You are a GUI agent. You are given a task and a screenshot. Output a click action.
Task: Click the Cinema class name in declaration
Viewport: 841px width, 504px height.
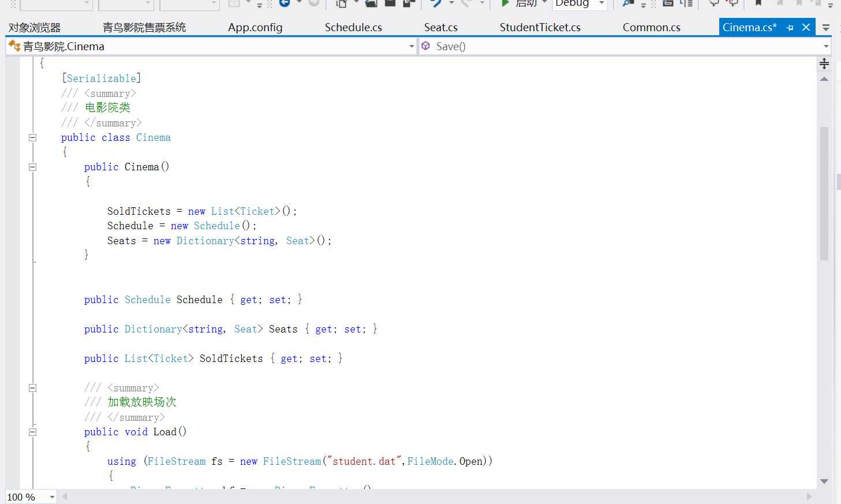click(154, 137)
